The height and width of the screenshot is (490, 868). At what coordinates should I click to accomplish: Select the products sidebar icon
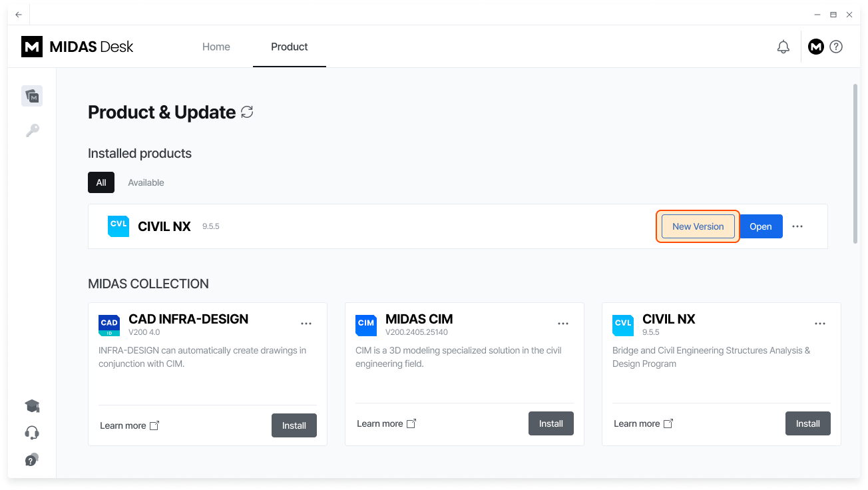[32, 96]
